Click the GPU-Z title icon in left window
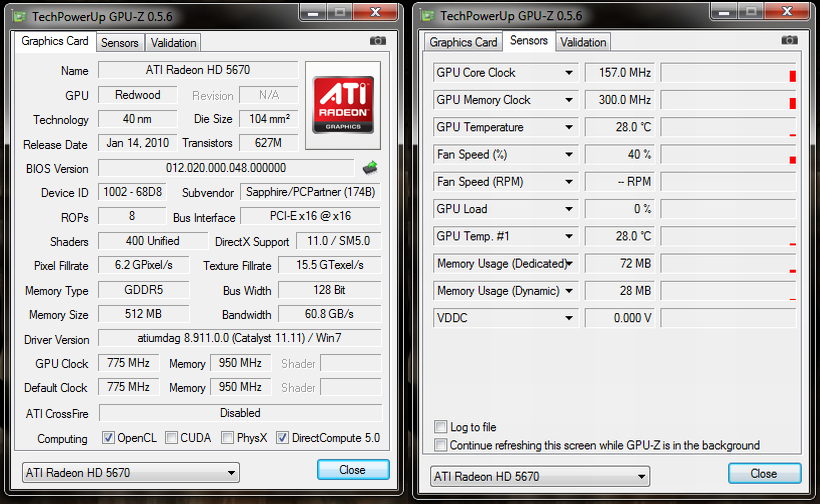This screenshot has width=820, height=504. 19,16
